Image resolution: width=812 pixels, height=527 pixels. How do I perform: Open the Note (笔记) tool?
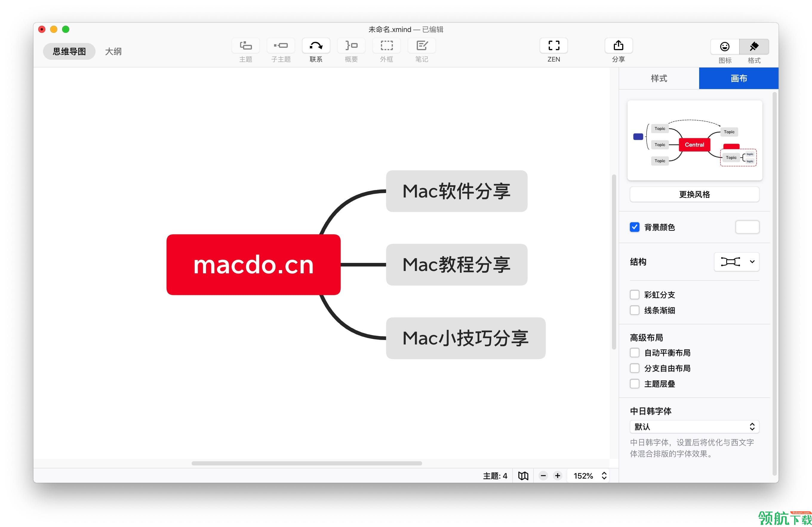point(422,45)
